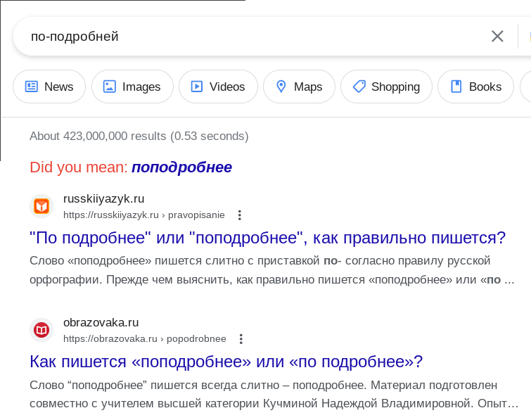This screenshot has height=420, width=531.
Task: Switch to the News results tab
Action: coord(49,87)
